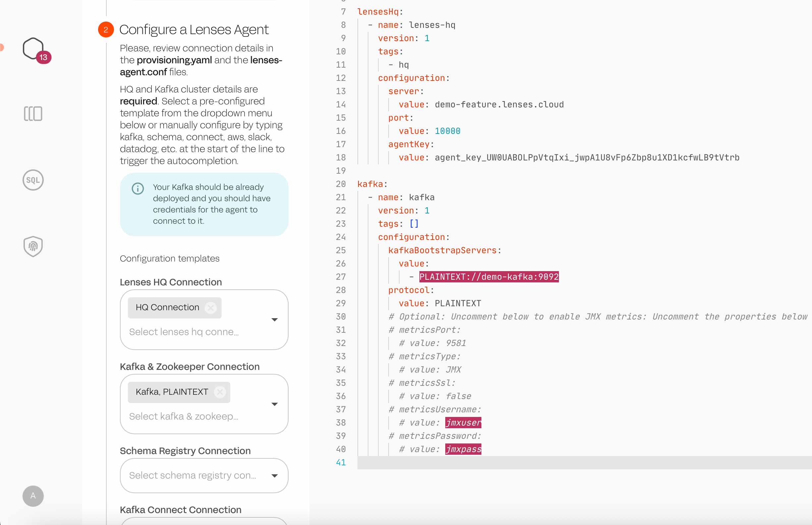The image size is (812, 525).
Task: Open the SQL Studio sidebar icon
Action: [33, 180]
